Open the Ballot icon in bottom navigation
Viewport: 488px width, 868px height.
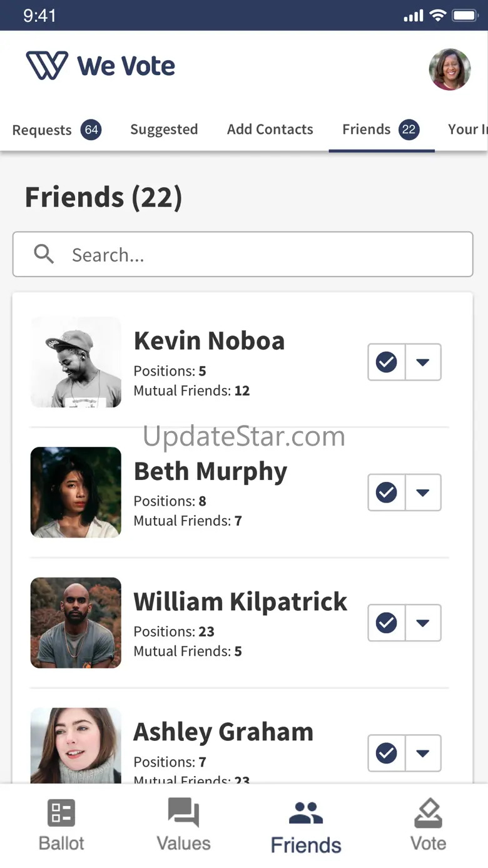(61, 813)
